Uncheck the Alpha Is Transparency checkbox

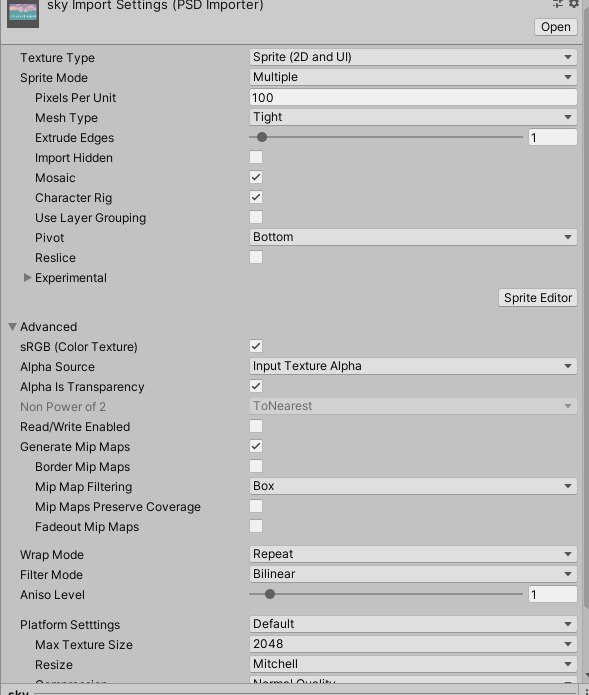256,386
